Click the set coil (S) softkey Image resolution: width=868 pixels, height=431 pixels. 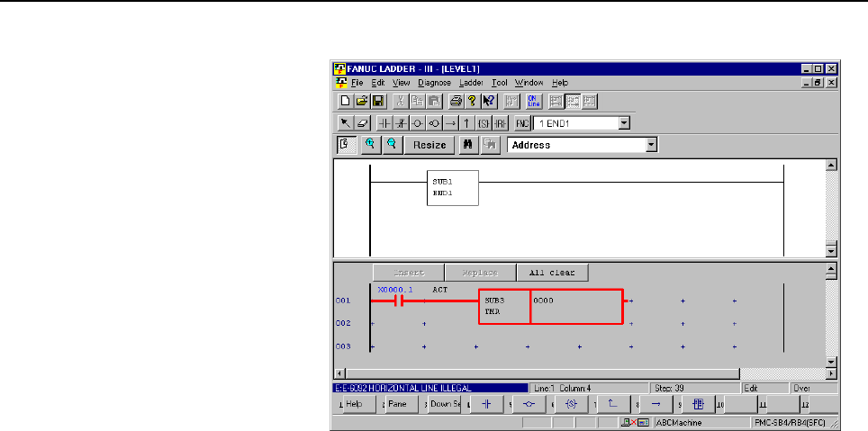[x=572, y=404]
